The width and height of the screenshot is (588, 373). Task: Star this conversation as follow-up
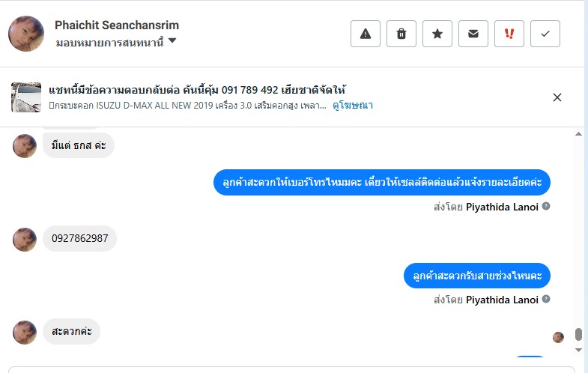point(437,34)
